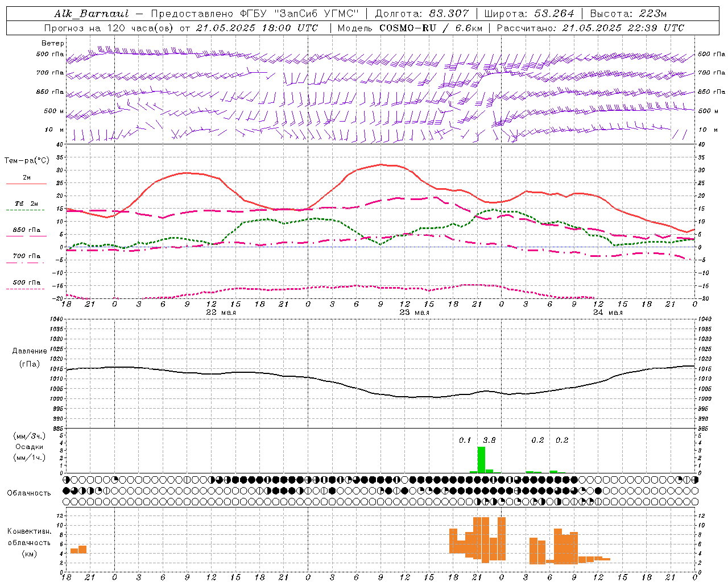Image resolution: width=728 pixels, height=582 pixels.
Task: Click the 'Высота: 223м' elevation value
Action: pyautogui.click(x=628, y=14)
